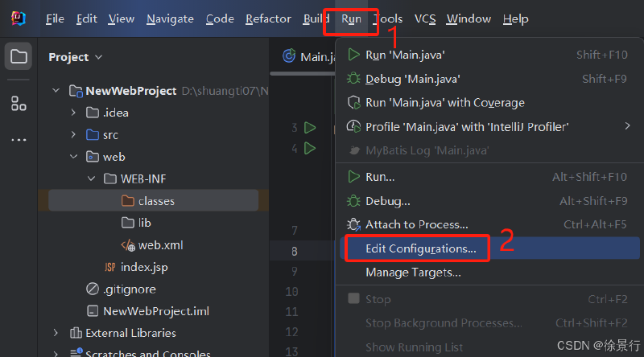Choose Manage Targets... from Run menu
644x357 pixels.
(413, 273)
